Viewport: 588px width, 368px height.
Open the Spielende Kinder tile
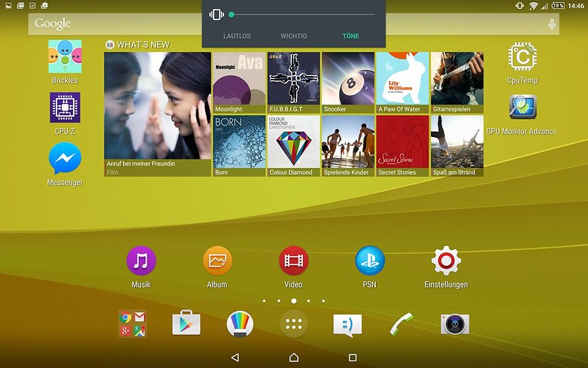(348, 146)
